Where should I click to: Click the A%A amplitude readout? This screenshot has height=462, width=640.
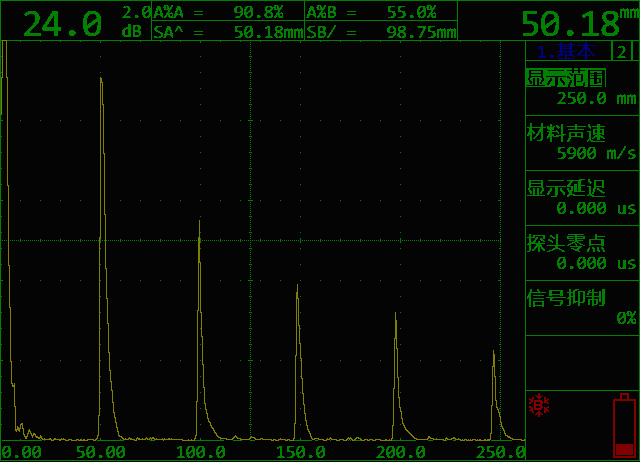point(226,12)
